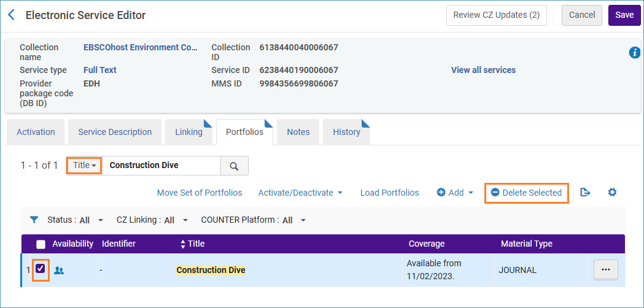Click the magnifying glass search icon

point(234,166)
